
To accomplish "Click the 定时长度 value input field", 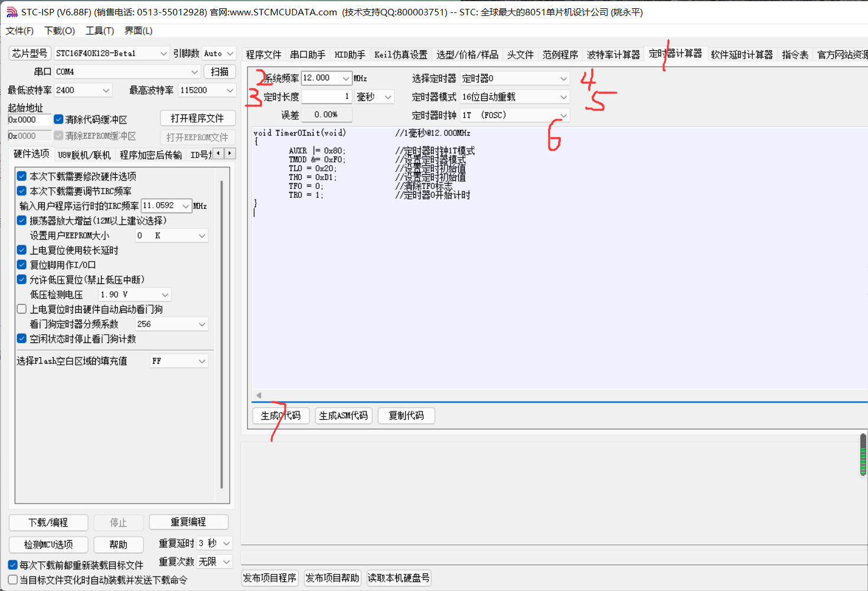I will [327, 97].
